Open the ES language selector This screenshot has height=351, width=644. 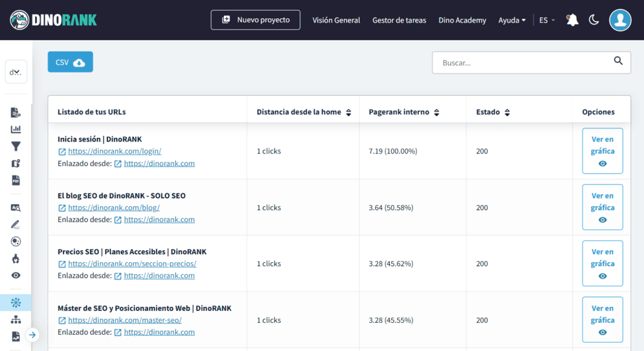click(x=547, y=20)
